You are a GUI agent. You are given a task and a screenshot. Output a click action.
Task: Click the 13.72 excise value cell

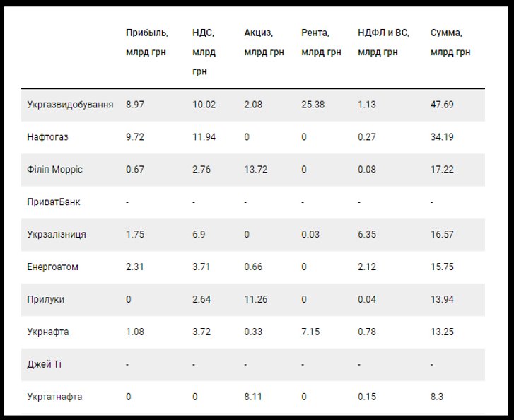point(256,170)
